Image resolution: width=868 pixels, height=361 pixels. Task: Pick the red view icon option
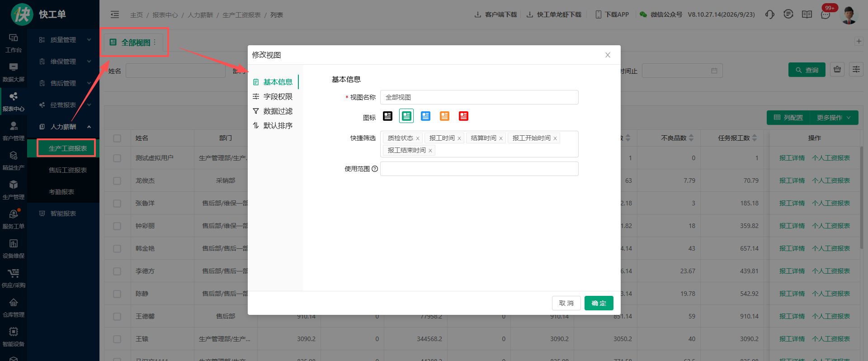463,116
